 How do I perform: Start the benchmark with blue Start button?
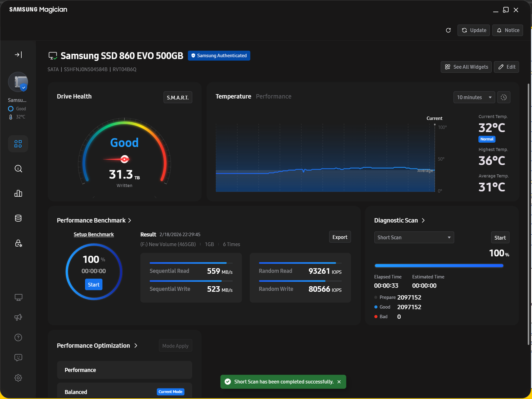point(94,285)
